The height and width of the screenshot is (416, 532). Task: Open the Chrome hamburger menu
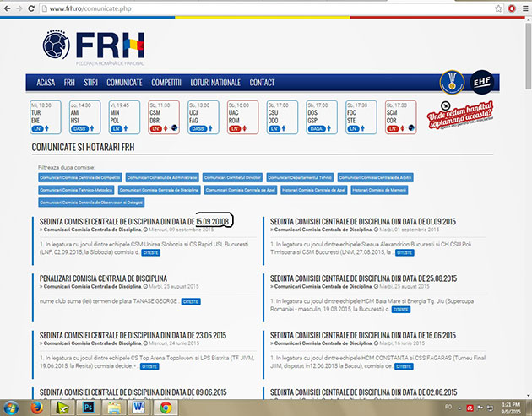[525, 8]
